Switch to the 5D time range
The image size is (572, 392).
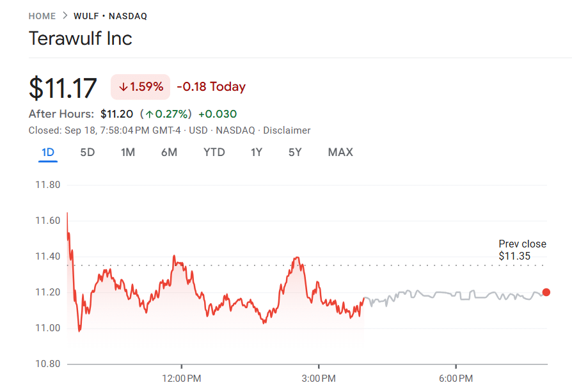click(x=88, y=152)
